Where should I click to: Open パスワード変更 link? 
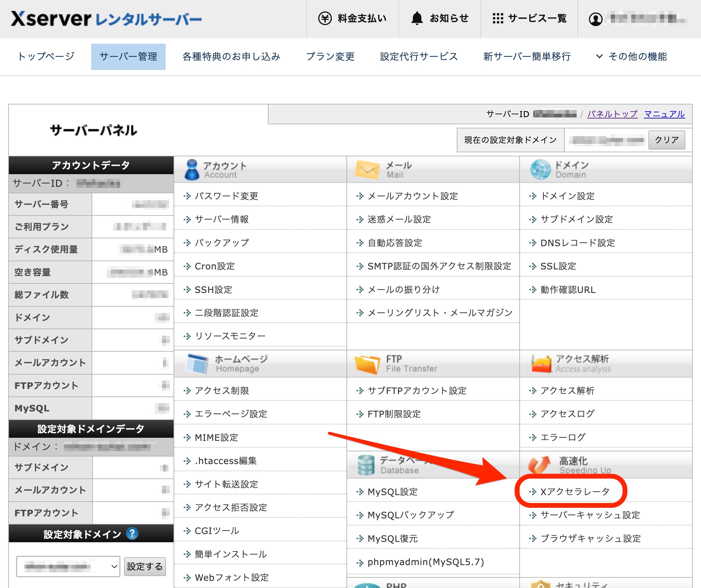(x=226, y=196)
